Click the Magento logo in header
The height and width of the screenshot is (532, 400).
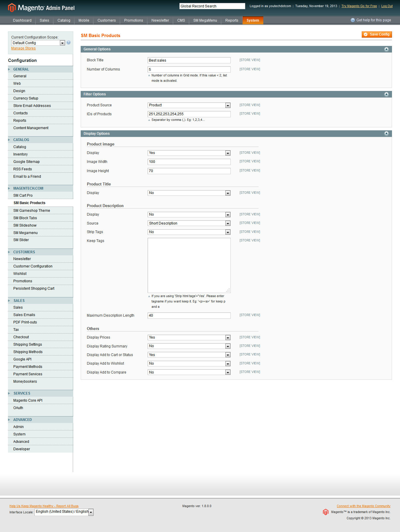(x=41, y=8)
